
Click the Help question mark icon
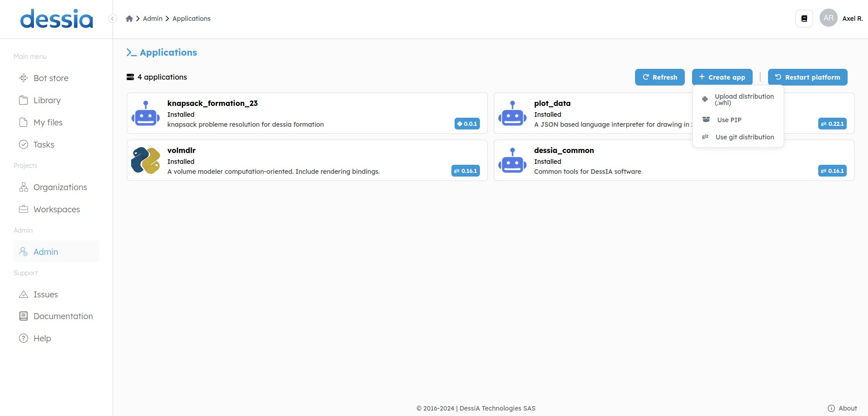click(x=24, y=338)
